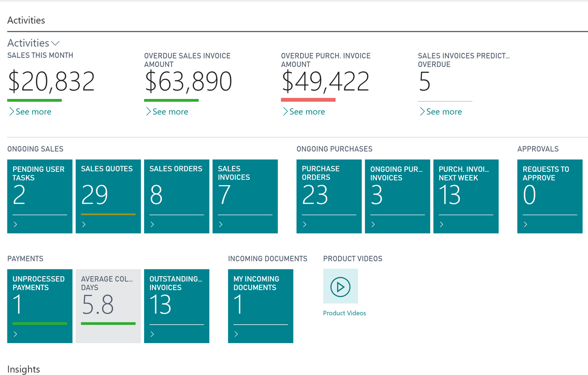Open the Purchase Orders tile
This screenshot has width=588, height=375.
coord(329,196)
